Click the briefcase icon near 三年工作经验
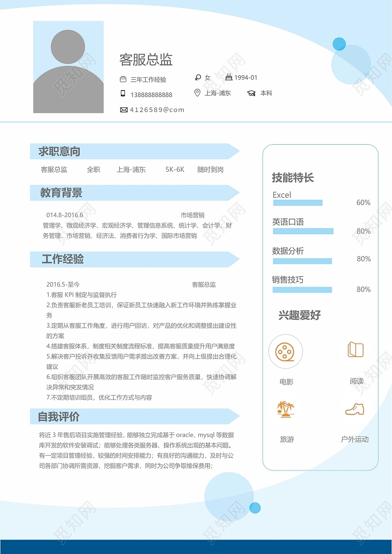The height and width of the screenshot is (554, 392). click(x=123, y=78)
